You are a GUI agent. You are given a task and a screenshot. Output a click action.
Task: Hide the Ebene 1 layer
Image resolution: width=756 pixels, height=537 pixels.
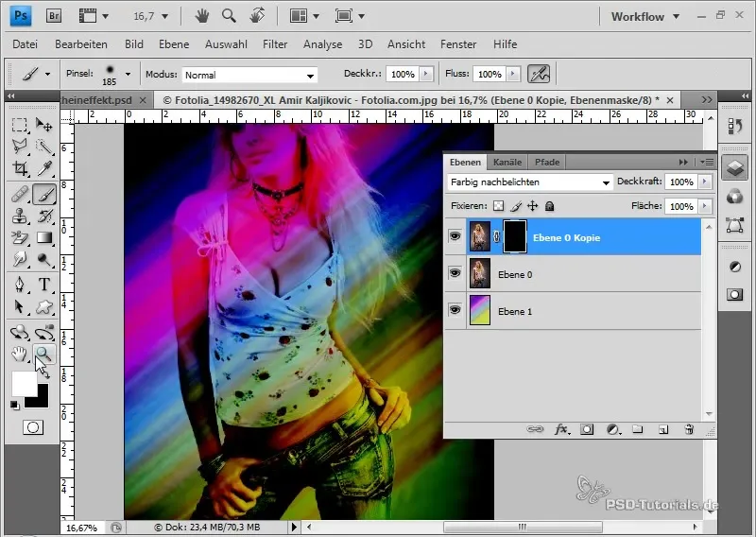[455, 310]
